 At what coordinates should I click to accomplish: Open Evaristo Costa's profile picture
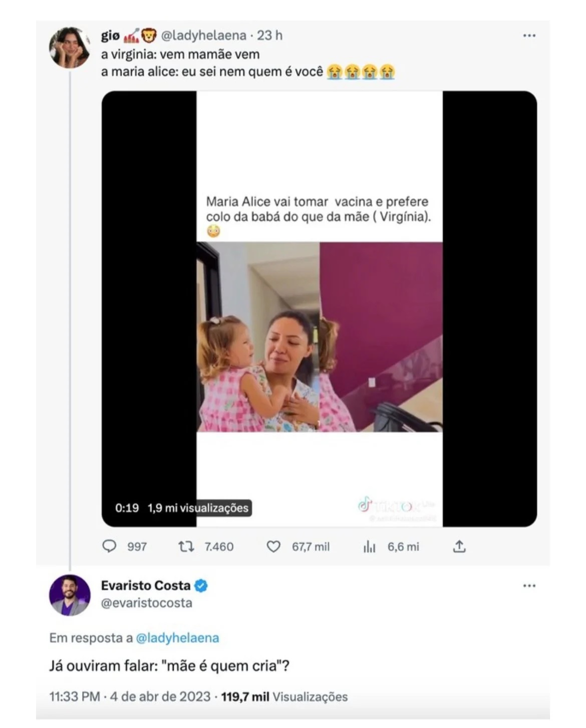[70, 595]
